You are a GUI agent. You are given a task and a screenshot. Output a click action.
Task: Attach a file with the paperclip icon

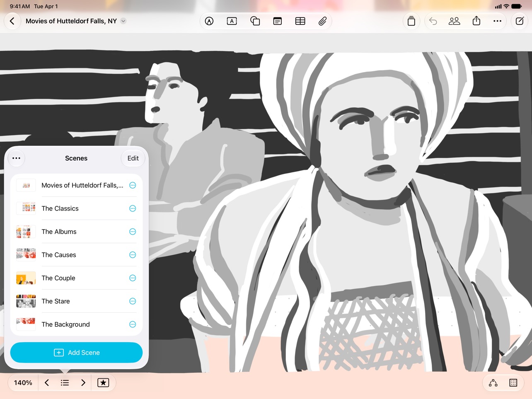(322, 21)
